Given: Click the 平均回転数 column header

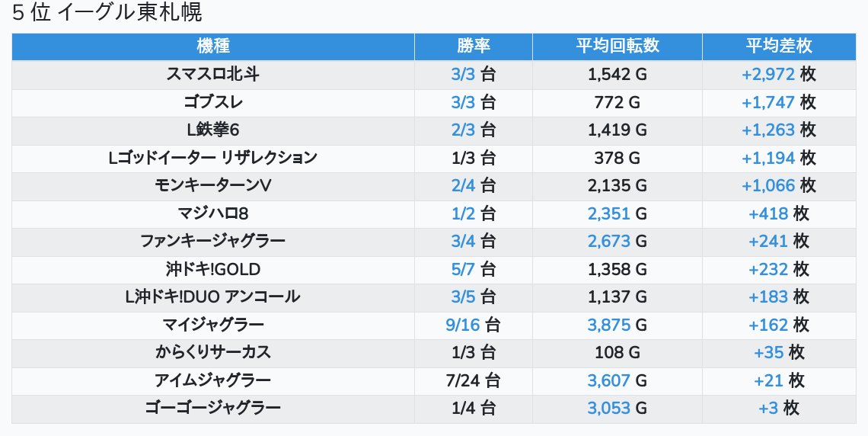Looking at the screenshot, I should tap(617, 46).
